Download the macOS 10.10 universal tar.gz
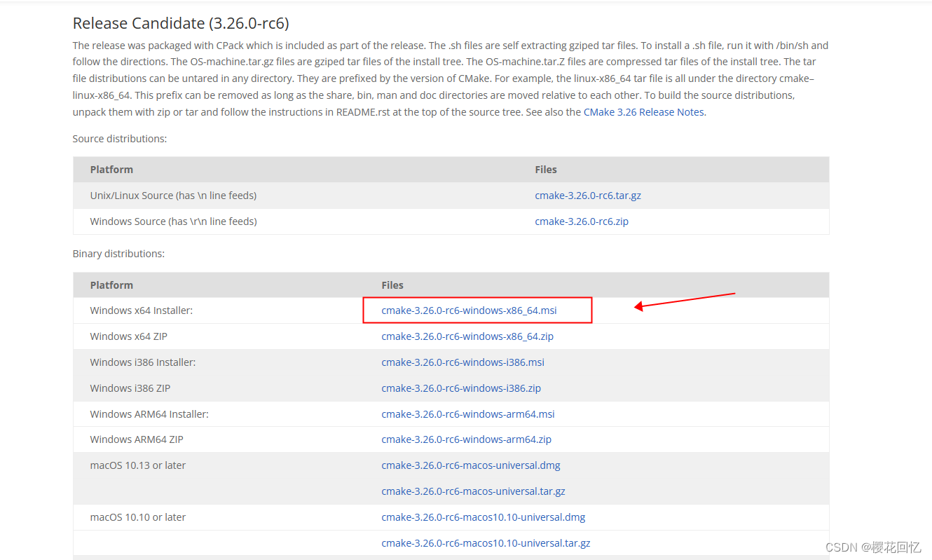932x560 pixels. tap(486, 542)
